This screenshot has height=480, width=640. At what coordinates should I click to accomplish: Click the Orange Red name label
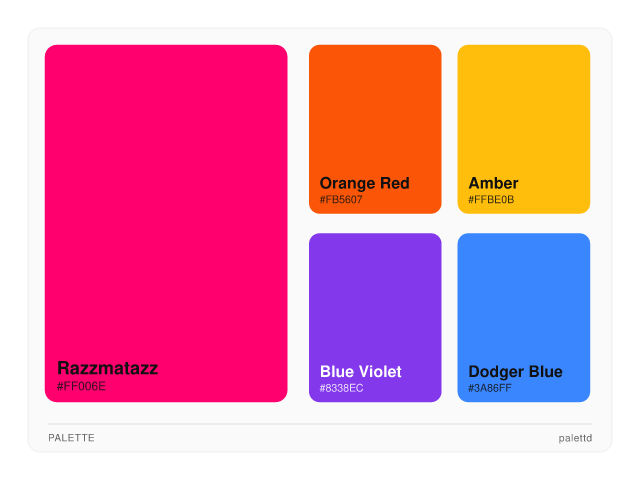click(364, 183)
